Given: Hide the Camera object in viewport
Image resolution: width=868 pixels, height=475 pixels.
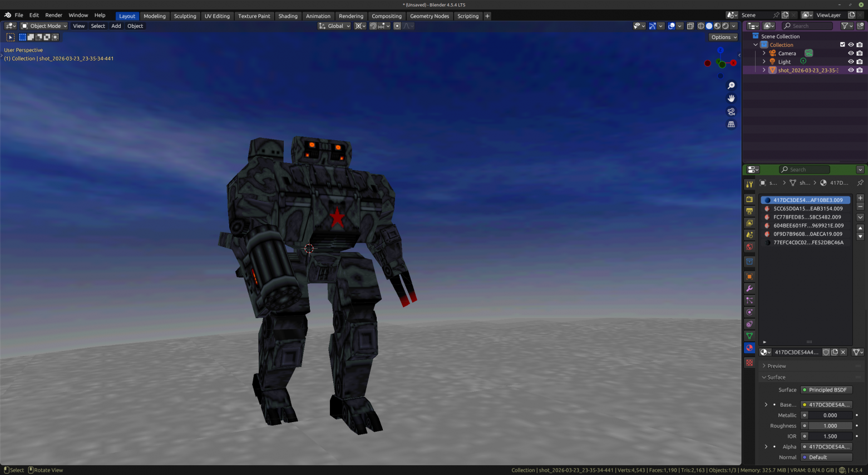Looking at the screenshot, I should tap(851, 53).
